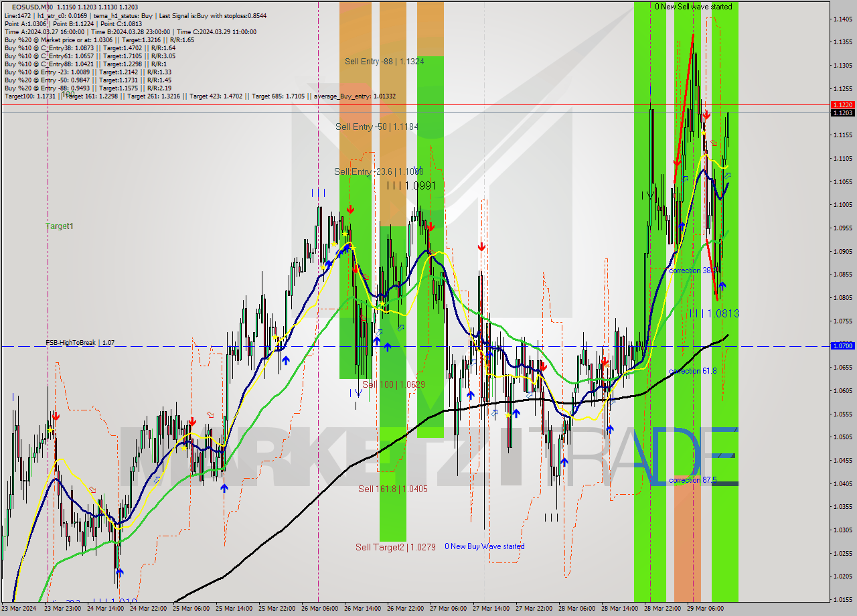This screenshot has height=616, width=857.
Task: Click the 1.1305 price axis label
Action: tap(842, 65)
